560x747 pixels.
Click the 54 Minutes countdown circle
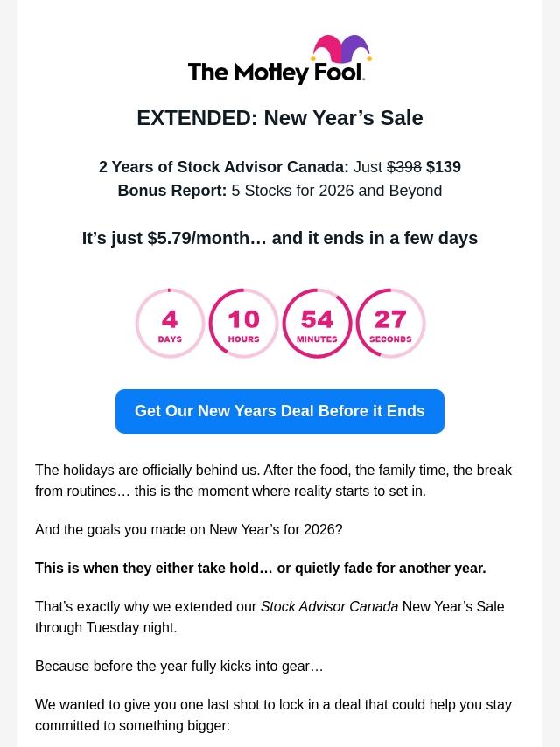click(317, 324)
